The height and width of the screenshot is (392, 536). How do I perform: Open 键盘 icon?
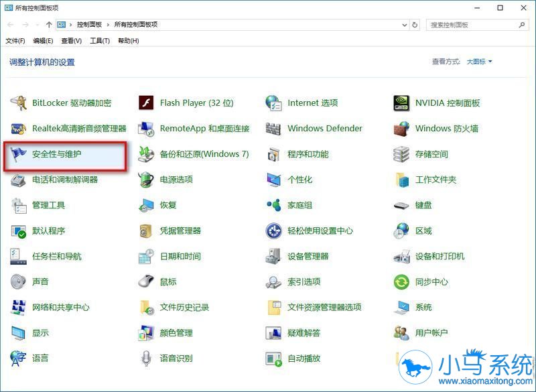(x=401, y=205)
